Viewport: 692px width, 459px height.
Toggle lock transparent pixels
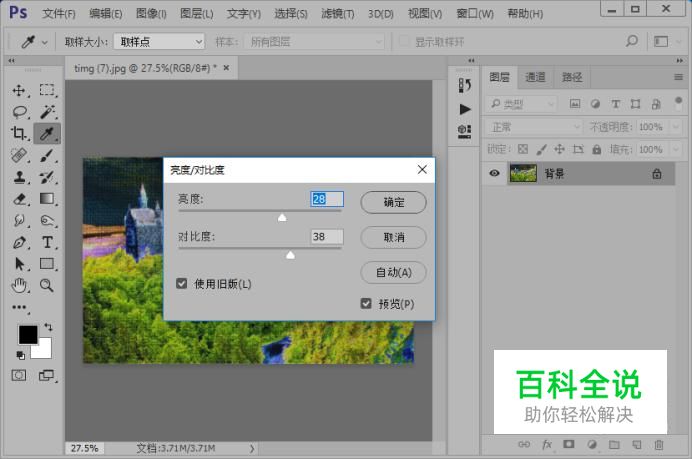pyautogui.click(x=523, y=149)
